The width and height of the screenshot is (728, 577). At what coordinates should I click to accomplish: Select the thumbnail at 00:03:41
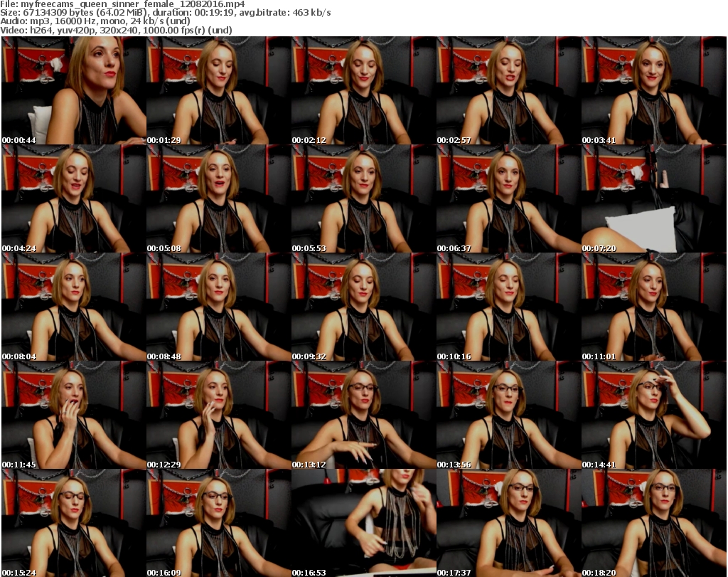654,90
